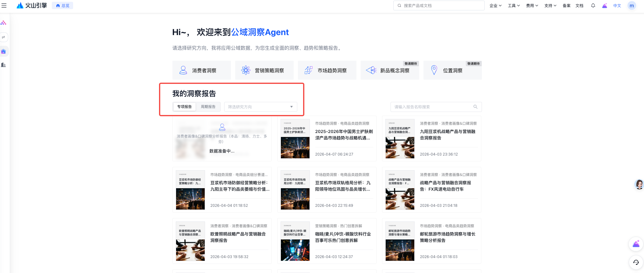644x273 pixels.
Task: Click the 消费者洞察 person icon
Action: pos(183,70)
